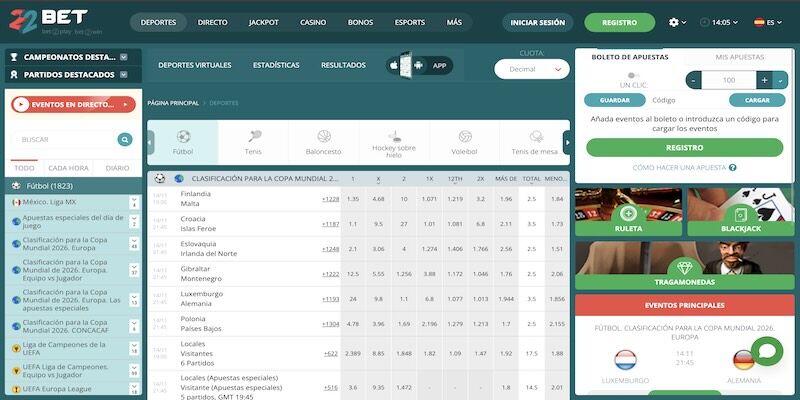Open the settings gear dropdown

678,22
